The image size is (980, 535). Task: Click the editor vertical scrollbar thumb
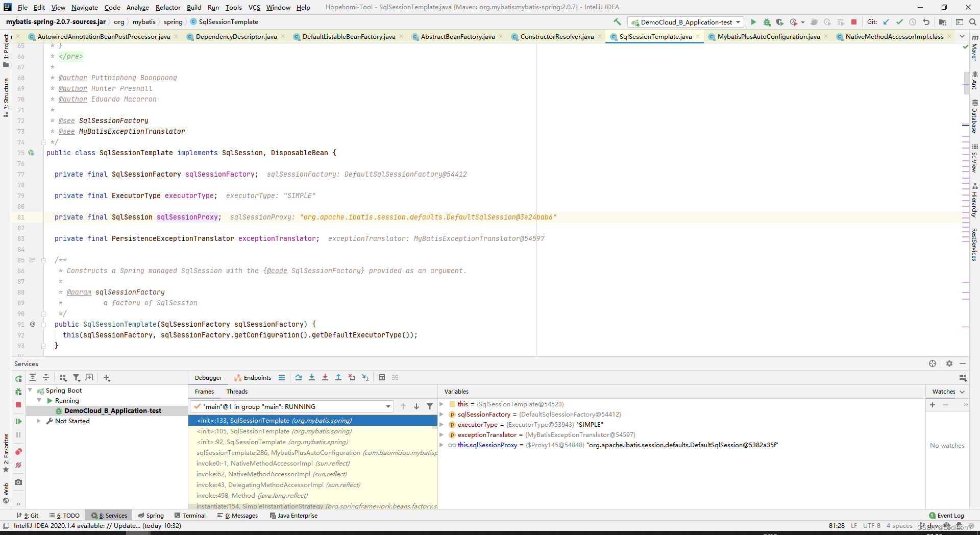pyautogui.click(x=966, y=83)
